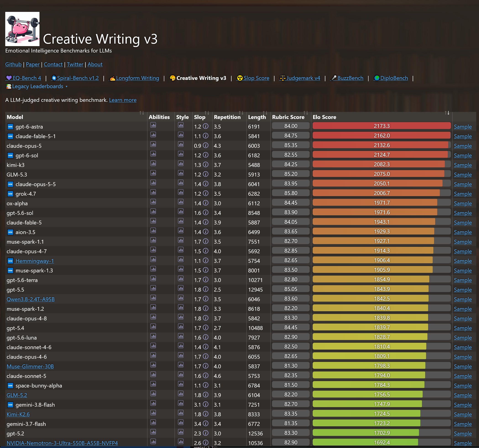Screen dimensions: 479x448
Task: Click Slop info icon for claude-opus-5
Action: pos(206,145)
